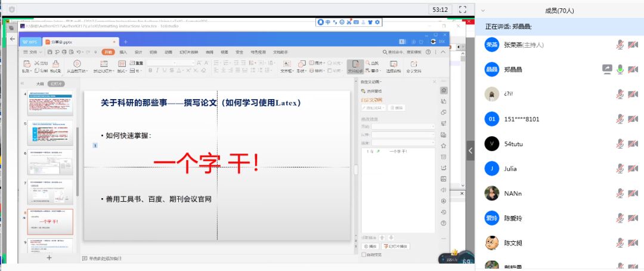Toggle the auto preview checkbox in animation pane
The image size is (644, 271).
pos(364,255)
